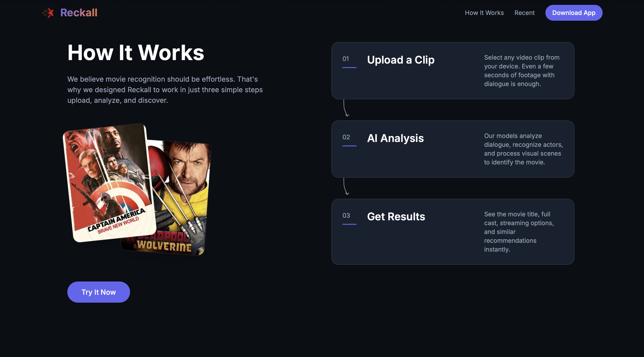The height and width of the screenshot is (357, 644).
Task: Click the Reckall star logo icon
Action: click(x=48, y=13)
